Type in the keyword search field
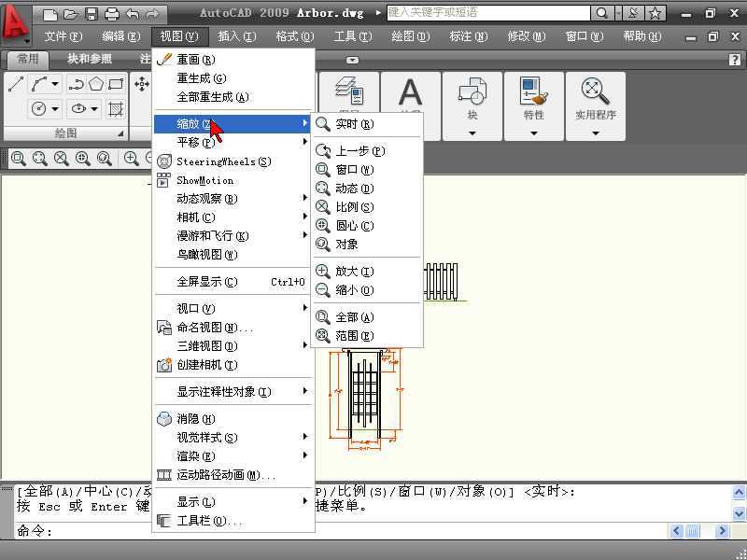747x560 pixels. click(x=488, y=13)
